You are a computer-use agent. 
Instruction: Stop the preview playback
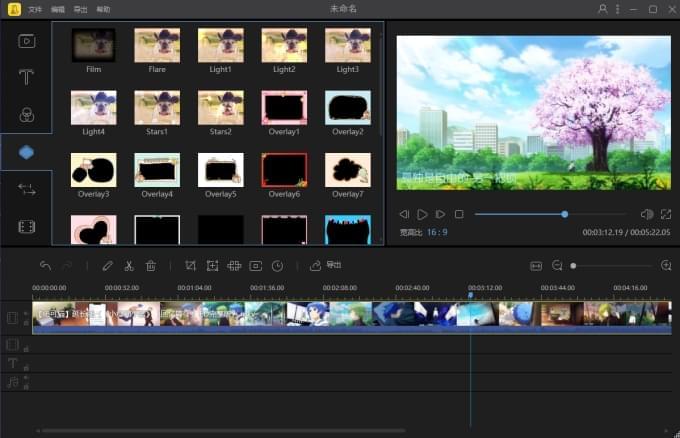459,214
